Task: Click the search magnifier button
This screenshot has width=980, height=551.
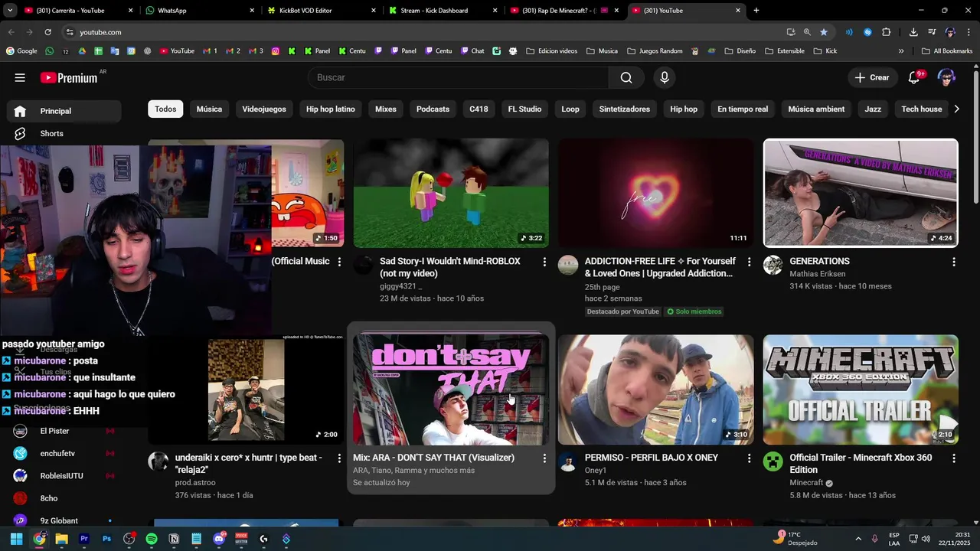Action: point(626,77)
